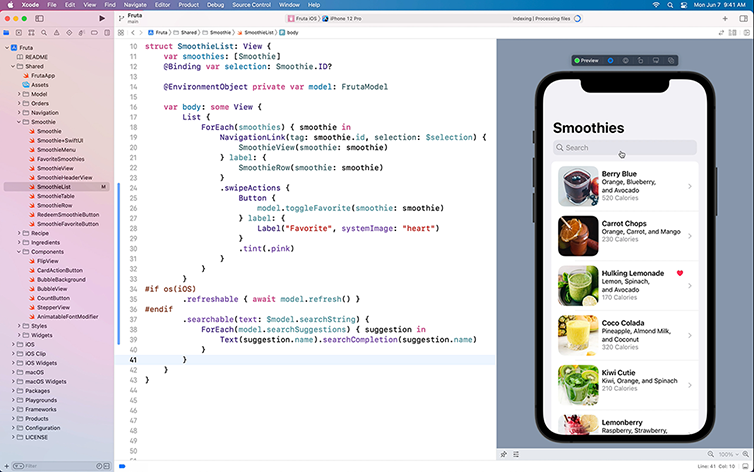
Task: Pin the preview using the pin icon
Action: [504, 454]
